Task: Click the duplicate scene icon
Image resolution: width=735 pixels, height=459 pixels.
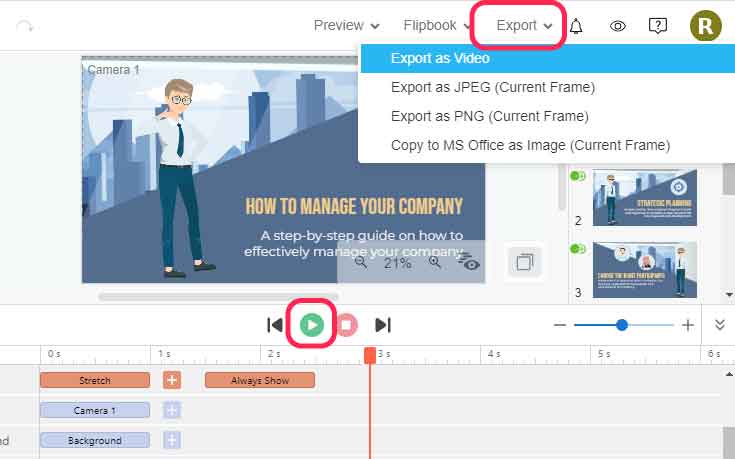Action: (x=524, y=263)
